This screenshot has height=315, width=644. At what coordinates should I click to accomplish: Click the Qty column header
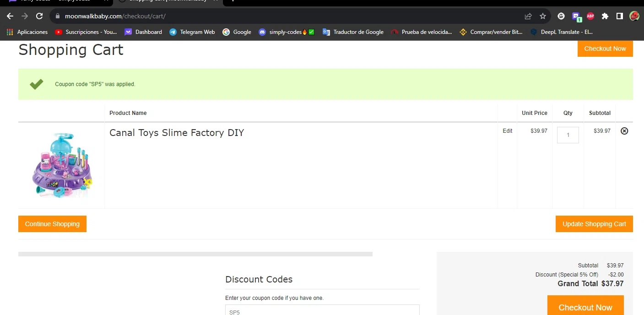(568, 113)
